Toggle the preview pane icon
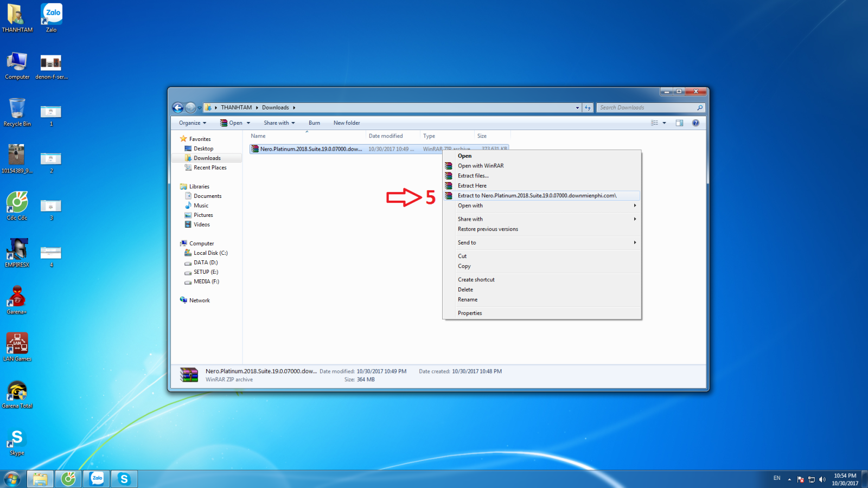 click(679, 123)
